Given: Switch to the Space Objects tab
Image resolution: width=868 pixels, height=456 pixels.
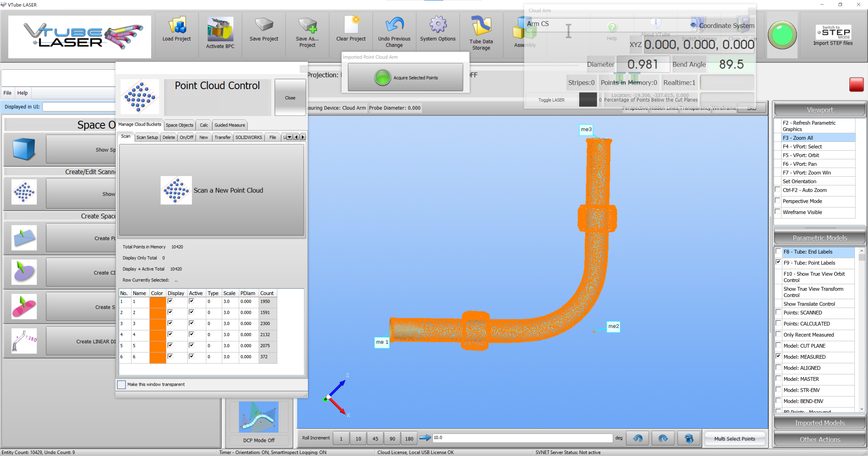Looking at the screenshot, I should tap(179, 125).
